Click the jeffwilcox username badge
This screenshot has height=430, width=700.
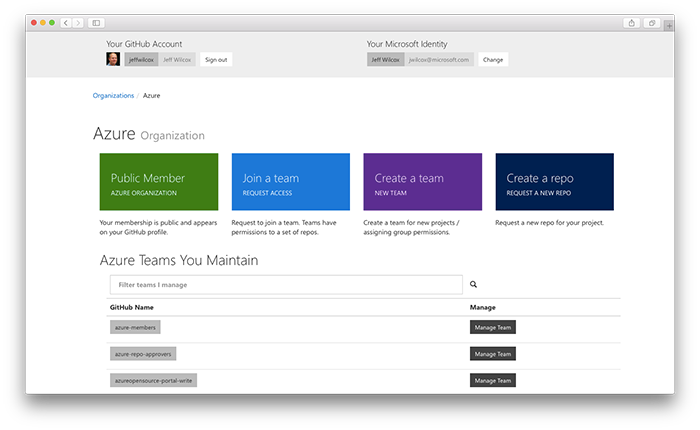[141, 59]
